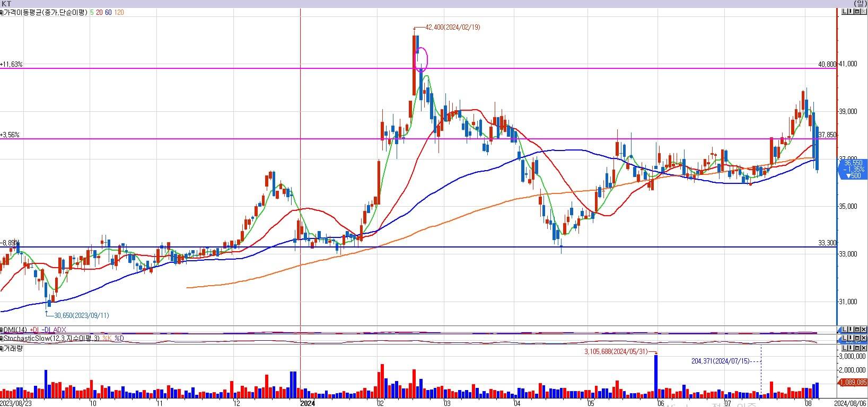Close the price chart panel with its X button
This screenshot has width=868, height=407.
tap(864, 12)
